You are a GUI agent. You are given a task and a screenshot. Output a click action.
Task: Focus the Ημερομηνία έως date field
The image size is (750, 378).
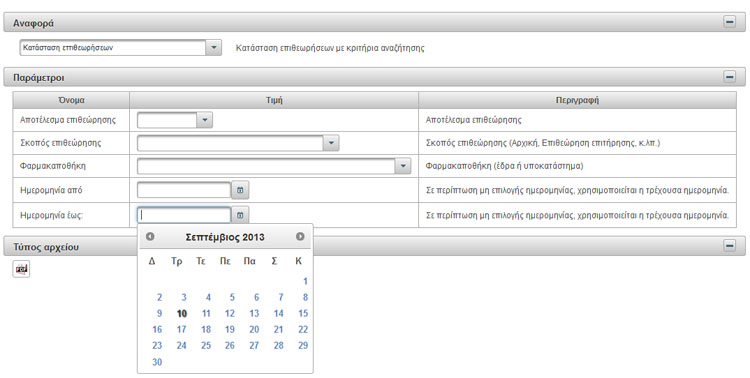(x=184, y=215)
